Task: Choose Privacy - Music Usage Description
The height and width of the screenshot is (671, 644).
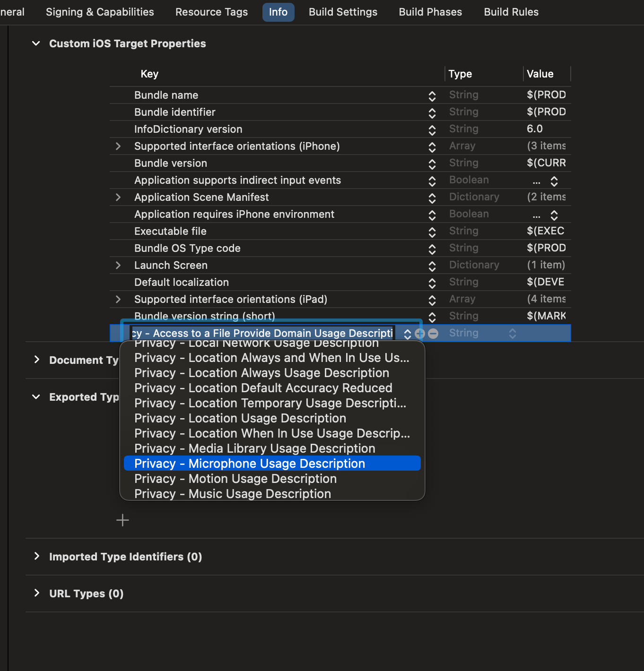Action: (272, 494)
